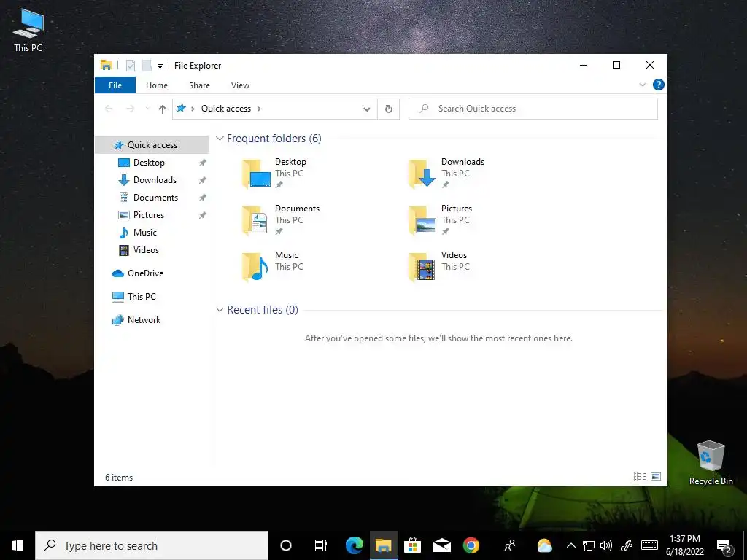Open the Recent locations dropdown arrow

[147, 109]
